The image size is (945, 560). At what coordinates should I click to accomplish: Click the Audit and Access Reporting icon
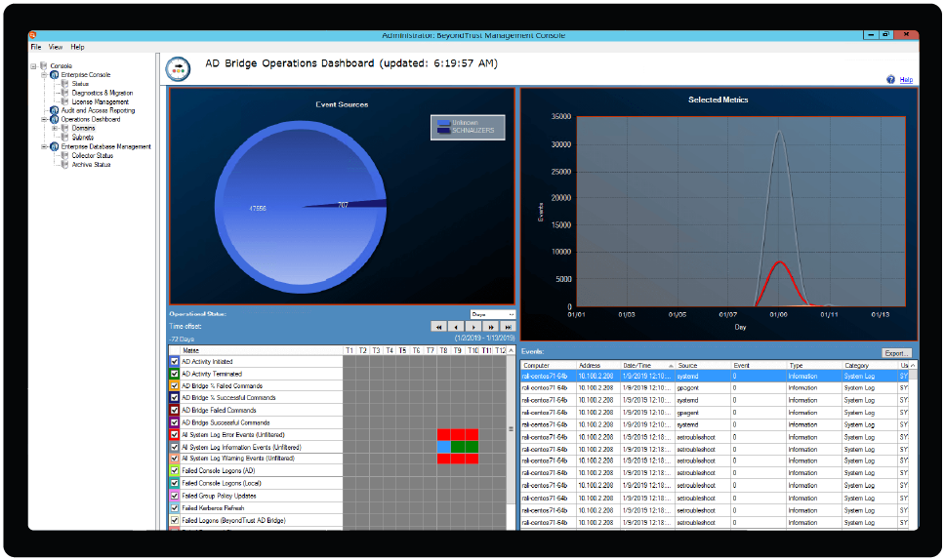(55, 110)
